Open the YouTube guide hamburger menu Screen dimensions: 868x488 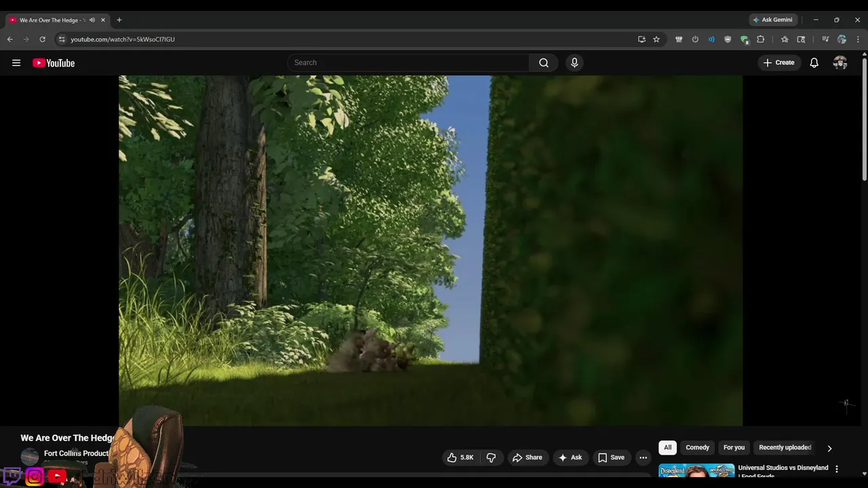(x=16, y=63)
